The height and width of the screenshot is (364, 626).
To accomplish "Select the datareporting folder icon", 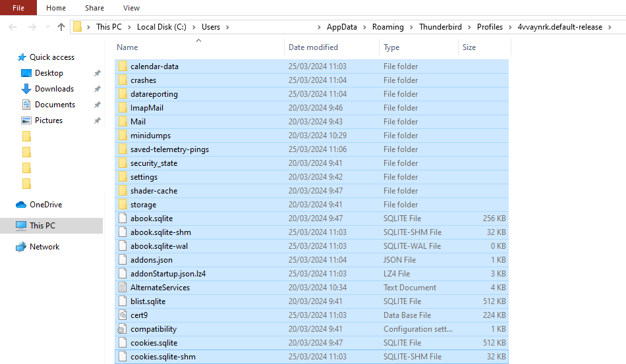I will coord(123,94).
